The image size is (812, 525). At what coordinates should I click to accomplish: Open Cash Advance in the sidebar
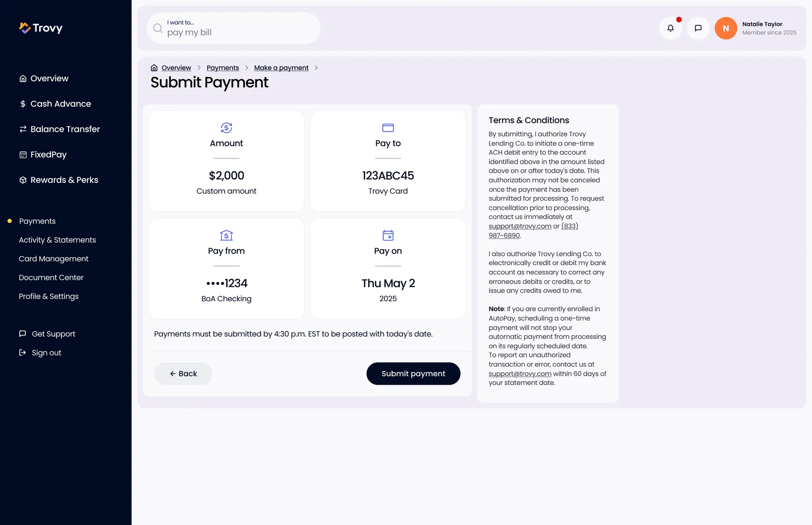click(x=55, y=104)
